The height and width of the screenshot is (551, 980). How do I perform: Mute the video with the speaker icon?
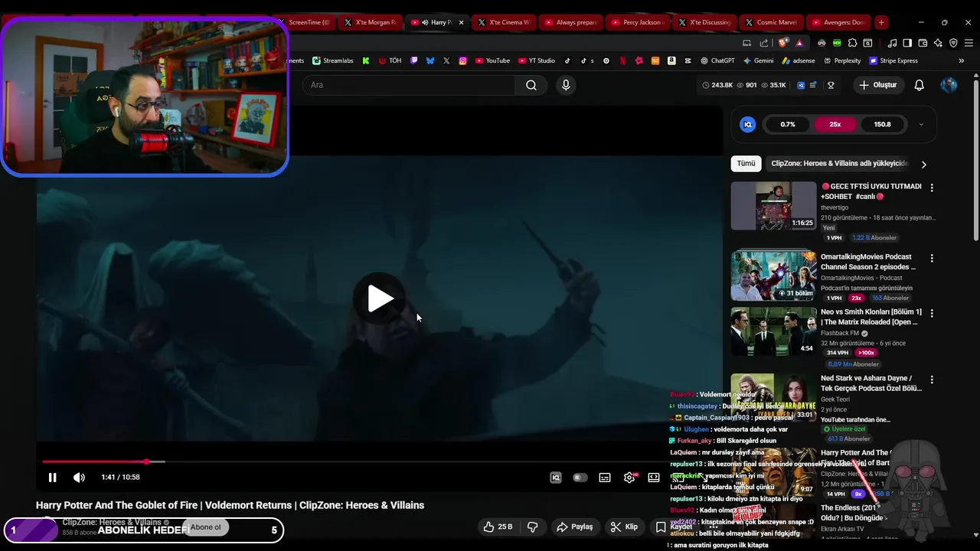tap(79, 478)
